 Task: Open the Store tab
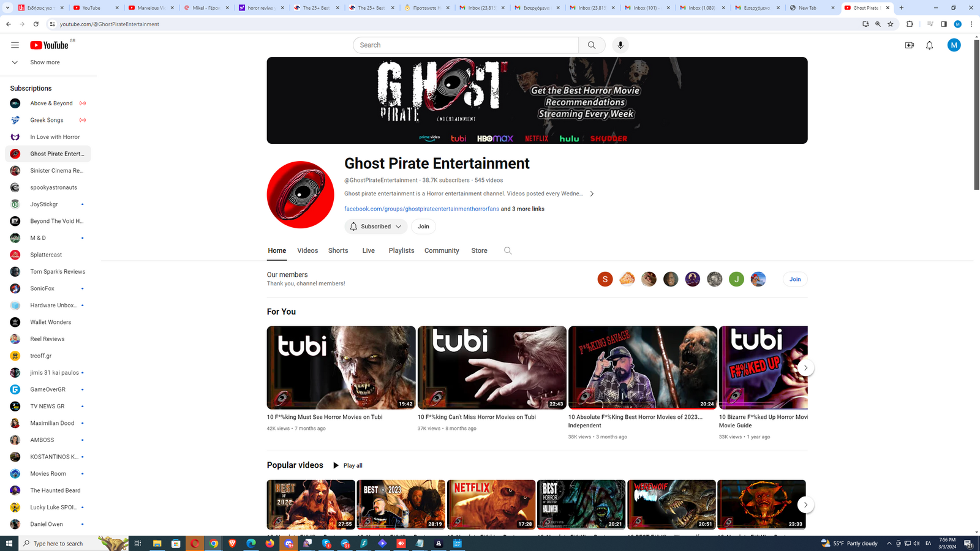pos(479,251)
